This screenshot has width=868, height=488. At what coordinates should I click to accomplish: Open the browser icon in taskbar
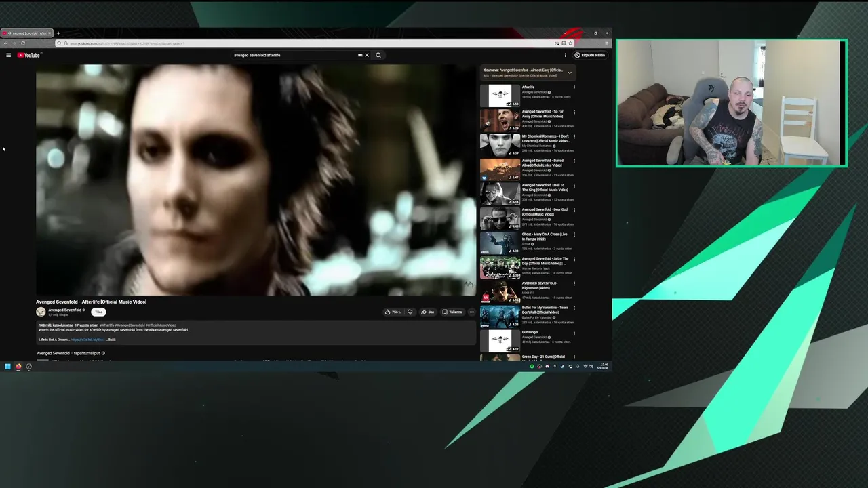[x=18, y=367]
